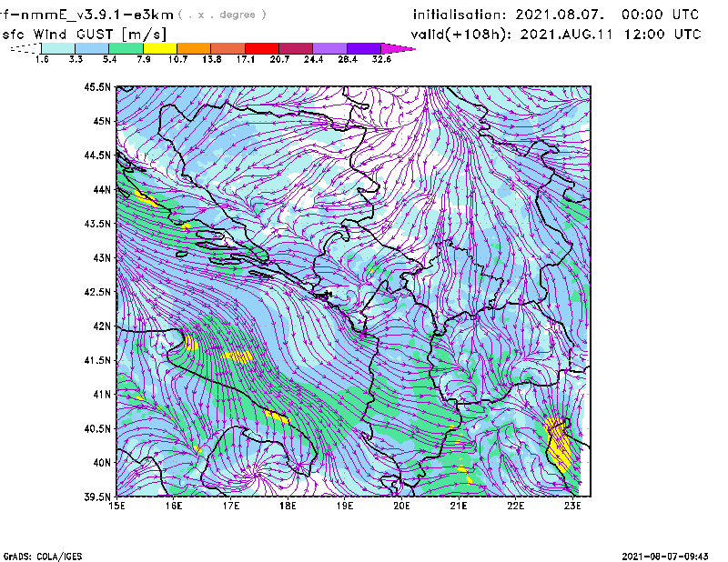The image size is (728, 562).
Task: Click the '41.5N' latitude label
Action: (97, 360)
